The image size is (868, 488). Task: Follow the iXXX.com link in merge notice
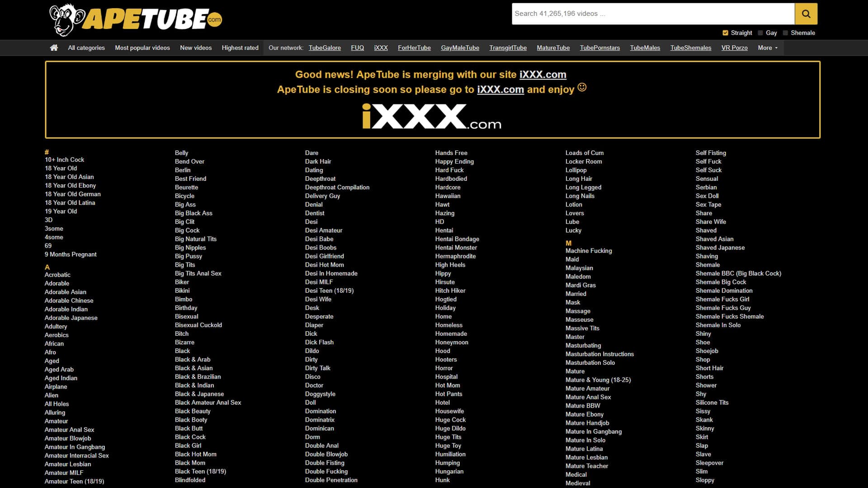point(542,75)
